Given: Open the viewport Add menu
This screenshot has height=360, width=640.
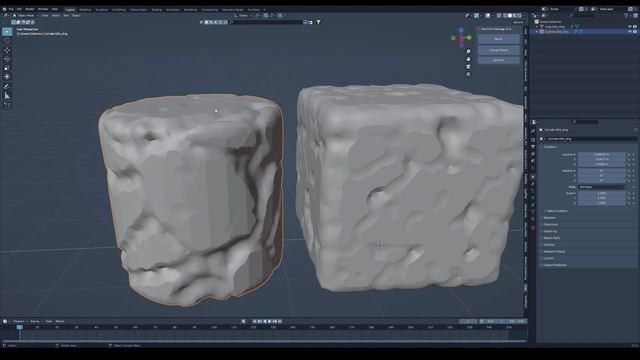Looking at the screenshot, I should [x=66, y=16].
